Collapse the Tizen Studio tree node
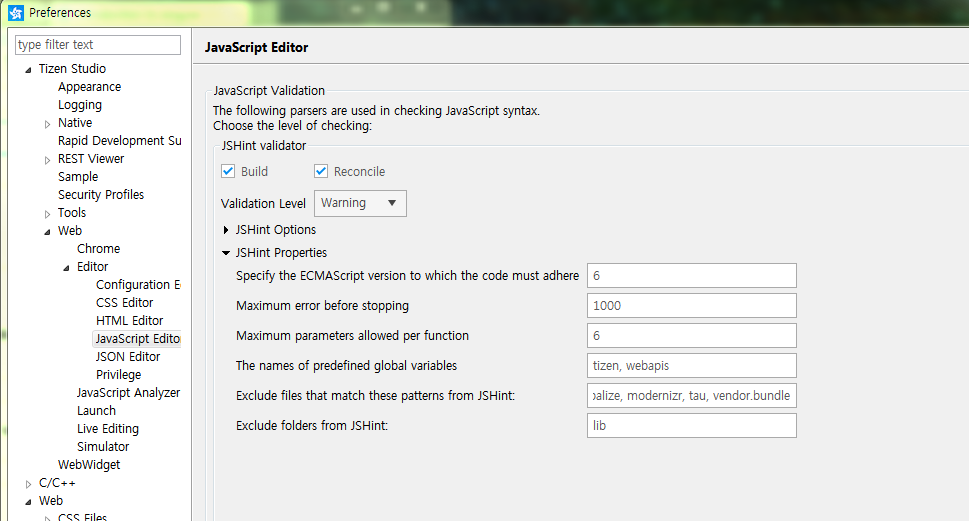The width and height of the screenshot is (969, 521). 28,69
